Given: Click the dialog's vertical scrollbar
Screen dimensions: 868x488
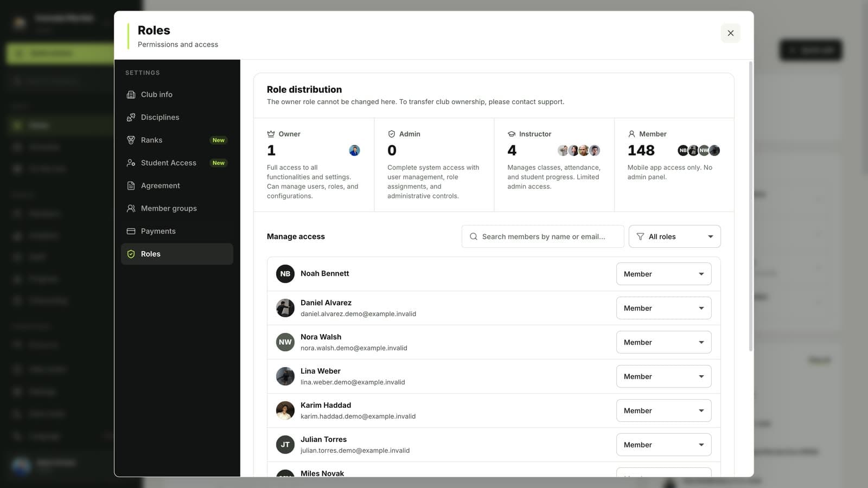Looking at the screenshot, I should tap(751, 206).
